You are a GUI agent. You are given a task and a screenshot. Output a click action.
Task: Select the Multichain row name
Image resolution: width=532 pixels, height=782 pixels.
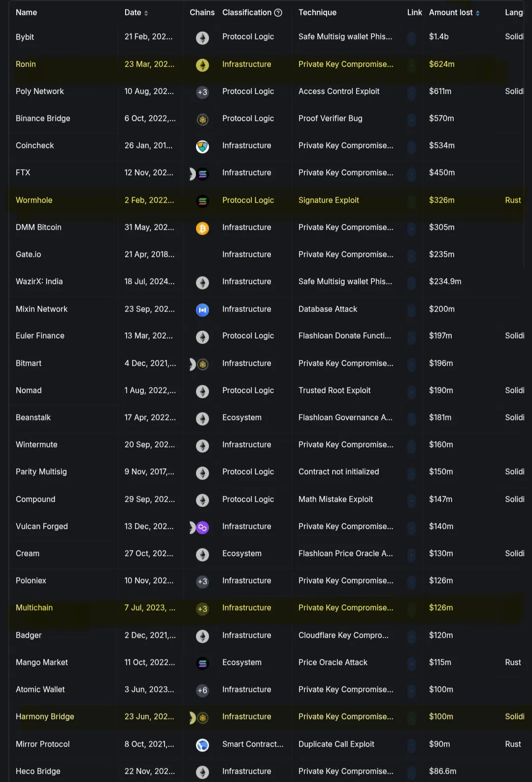coord(34,608)
